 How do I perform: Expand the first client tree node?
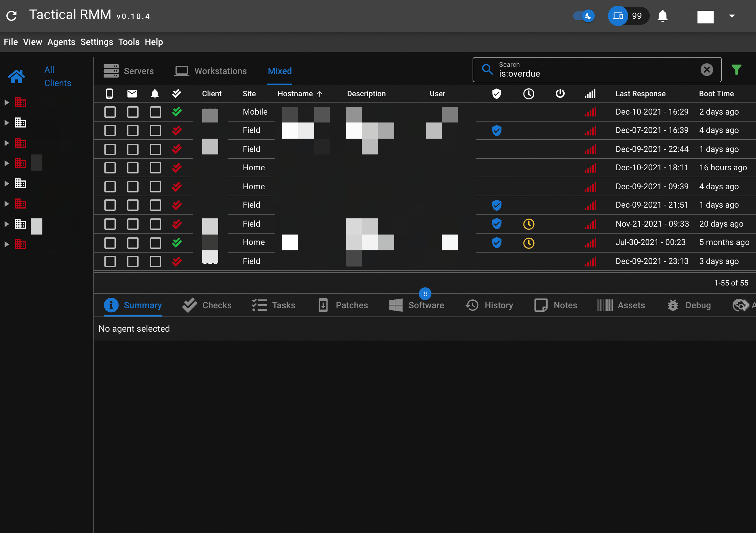(x=7, y=103)
